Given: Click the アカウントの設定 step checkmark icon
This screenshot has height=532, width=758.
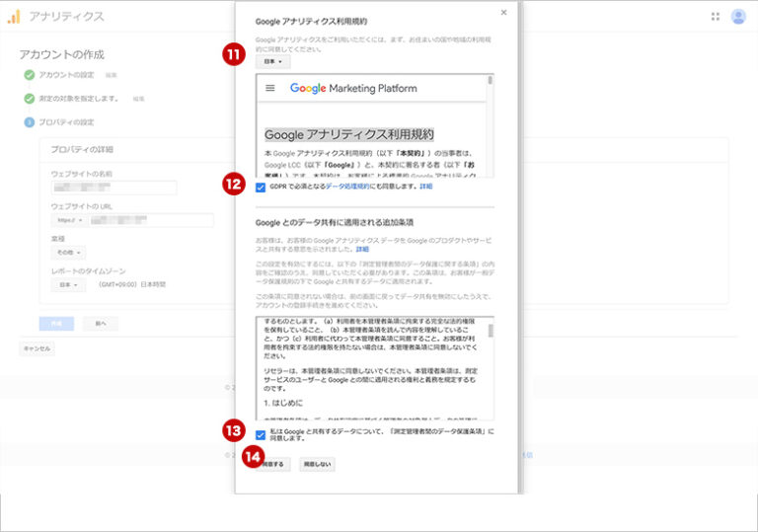Looking at the screenshot, I should click(30, 75).
